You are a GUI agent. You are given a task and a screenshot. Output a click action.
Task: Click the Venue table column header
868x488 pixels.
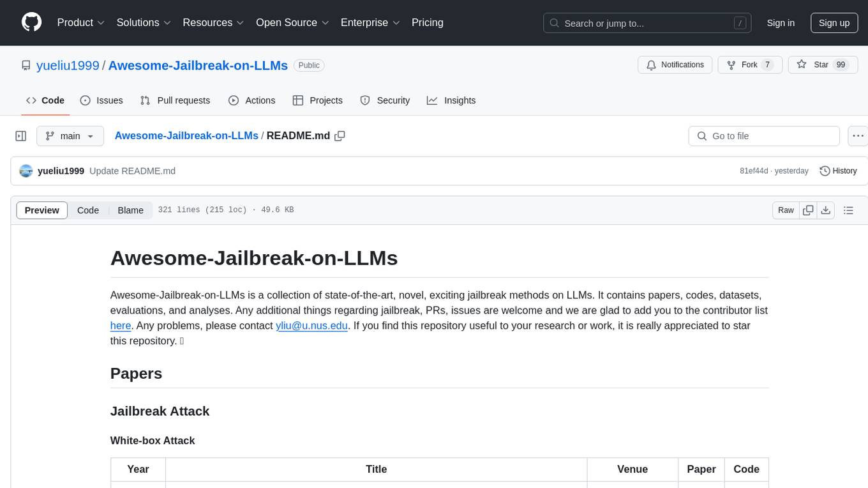tap(632, 469)
